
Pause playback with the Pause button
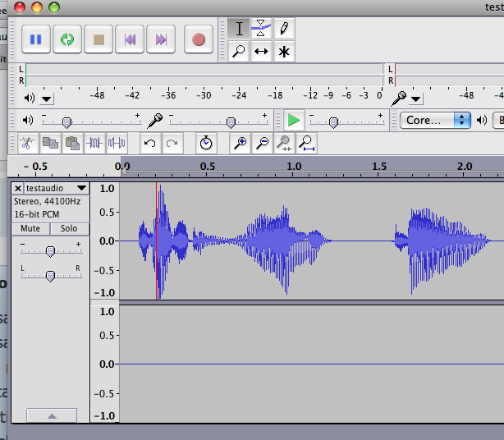point(35,39)
